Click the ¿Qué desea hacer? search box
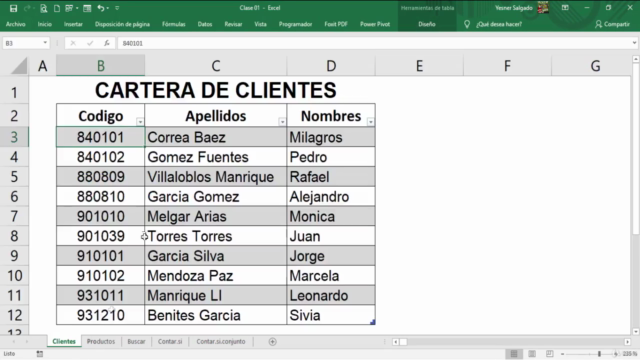Viewport: 640px width, 360px height. [x=499, y=24]
